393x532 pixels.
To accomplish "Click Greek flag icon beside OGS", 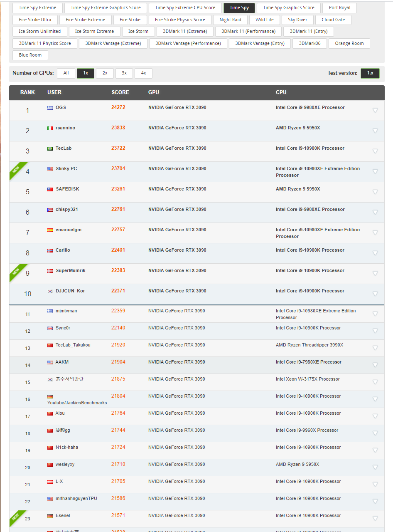I will [50, 108].
